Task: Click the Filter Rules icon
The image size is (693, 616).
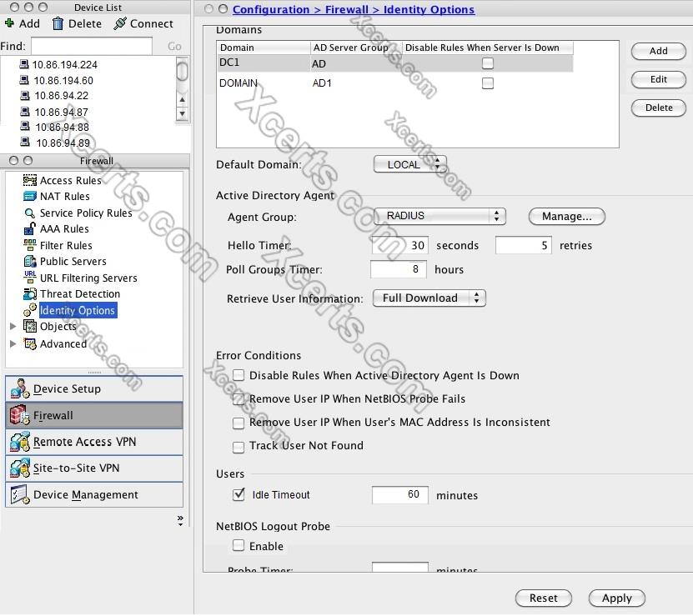Action: pos(30,245)
